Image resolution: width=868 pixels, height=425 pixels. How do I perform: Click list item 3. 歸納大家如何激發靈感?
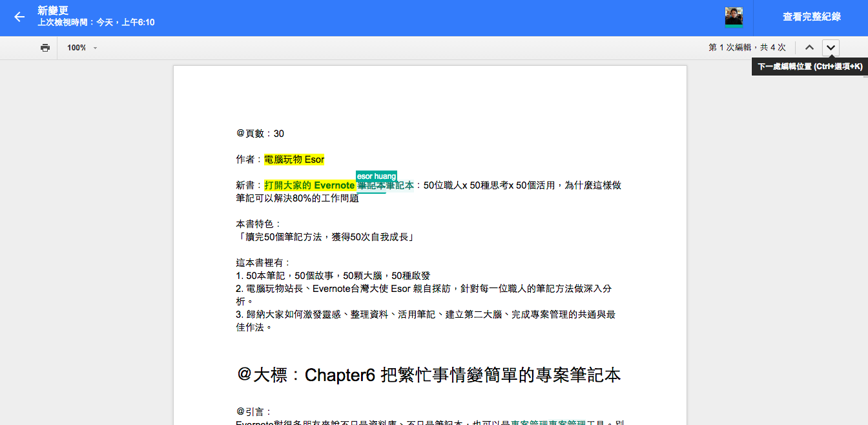426,320
